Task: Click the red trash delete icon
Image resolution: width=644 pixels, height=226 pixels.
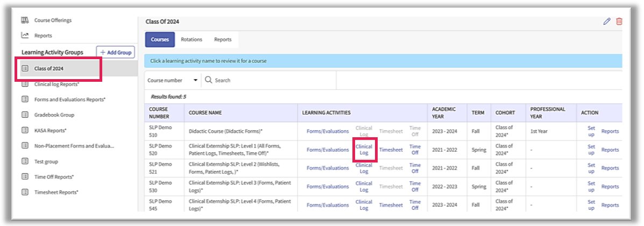Action: click(619, 22)
